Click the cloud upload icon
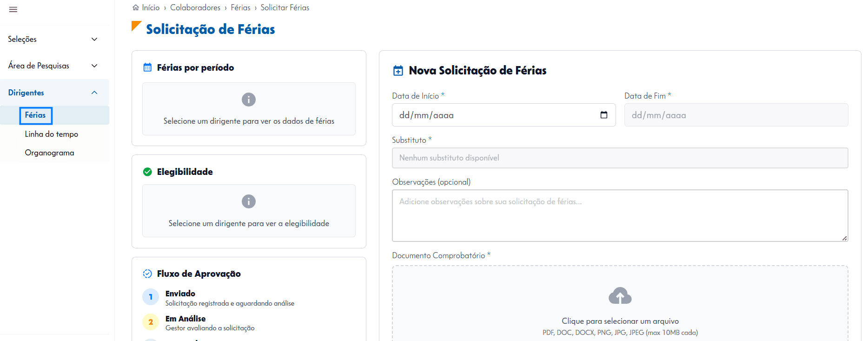Image resolution: width=868 pixels, height=341 pixels. (x=620, y=296)
